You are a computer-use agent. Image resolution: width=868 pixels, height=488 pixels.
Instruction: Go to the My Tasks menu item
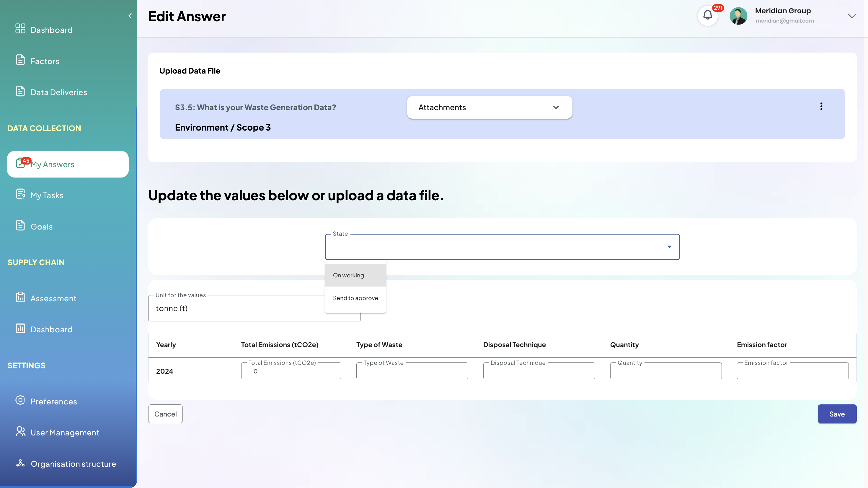47,196
